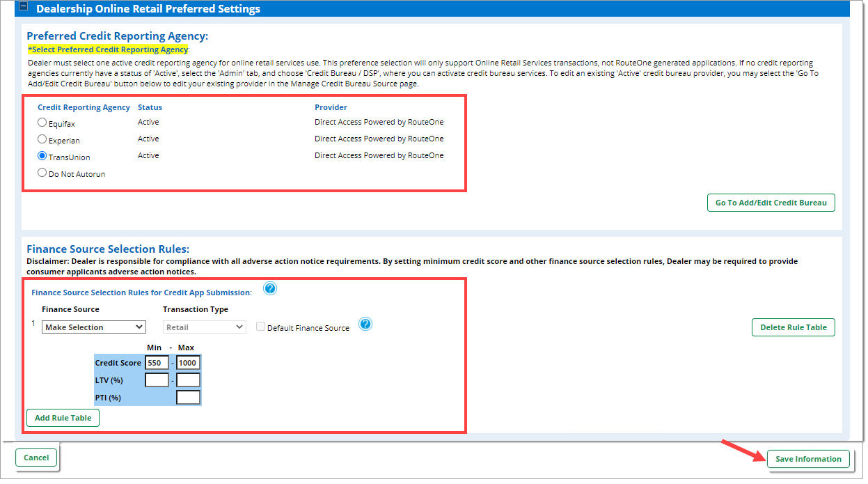Click the Provider column header
The width and height of the screenshot is (868, 484).
coord(331,107)
